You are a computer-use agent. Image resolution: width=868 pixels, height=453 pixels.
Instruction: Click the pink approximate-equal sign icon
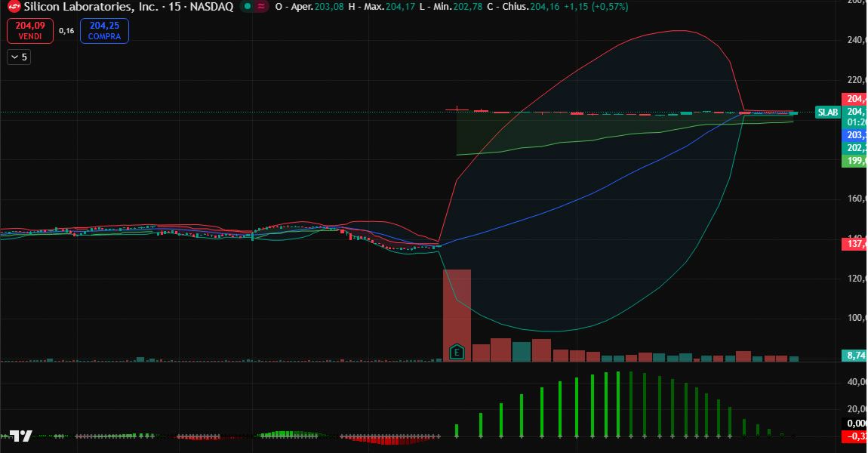click(261, 7)
